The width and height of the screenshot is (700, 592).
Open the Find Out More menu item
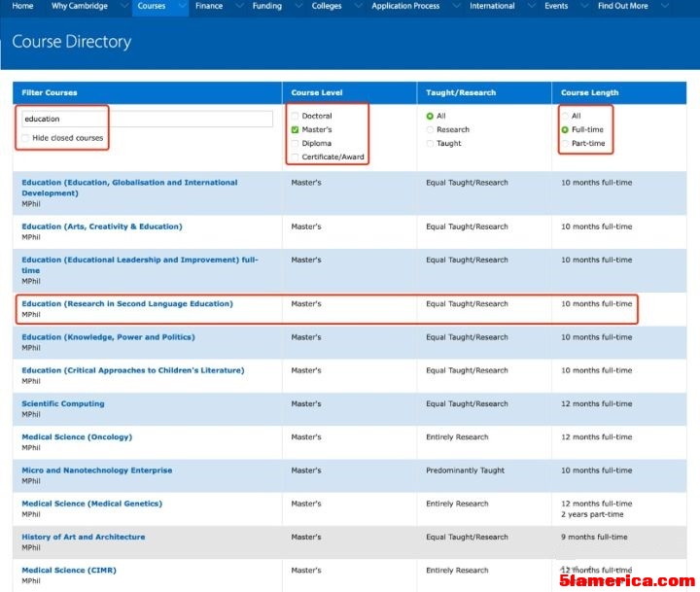pyautogui.click(x=623, y=6)
